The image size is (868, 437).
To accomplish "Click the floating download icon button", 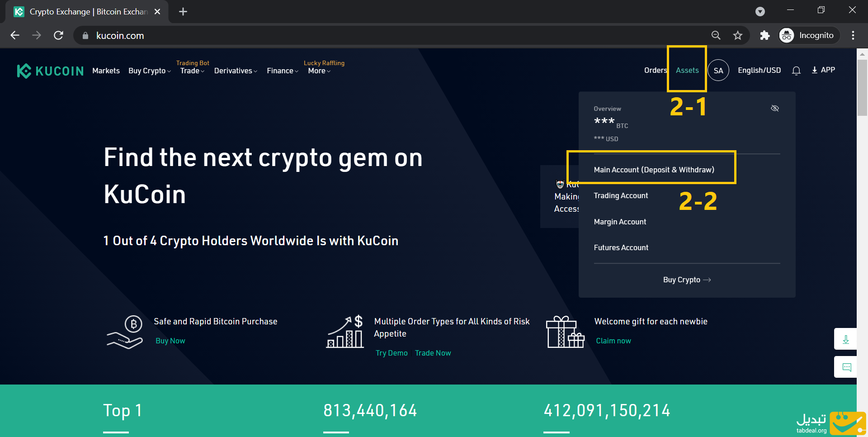I will 845,339.
